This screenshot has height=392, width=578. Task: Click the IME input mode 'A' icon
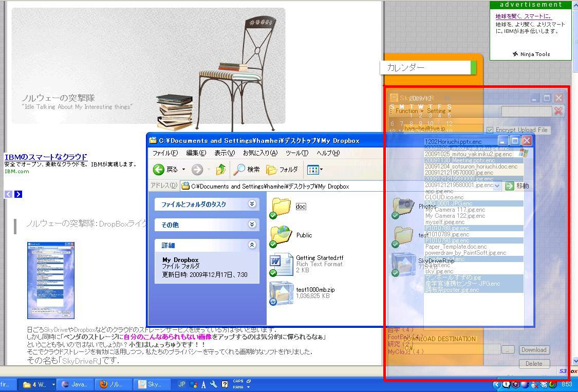(203, 385)
